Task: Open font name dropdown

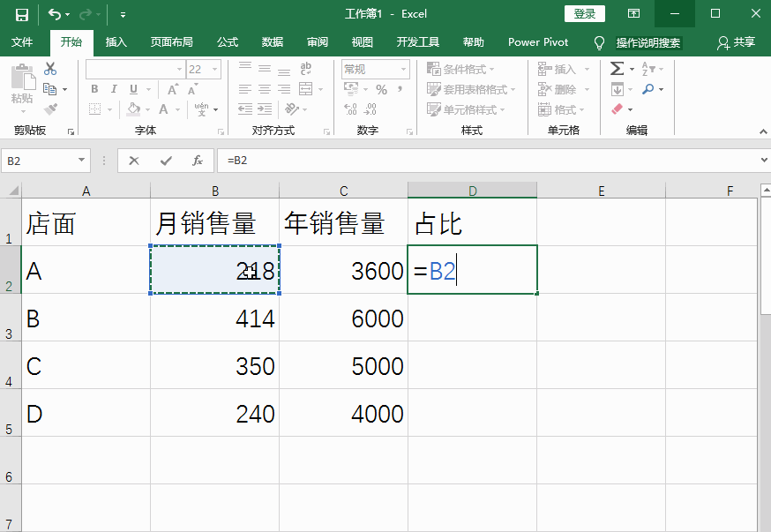Action: click(179, 70)
